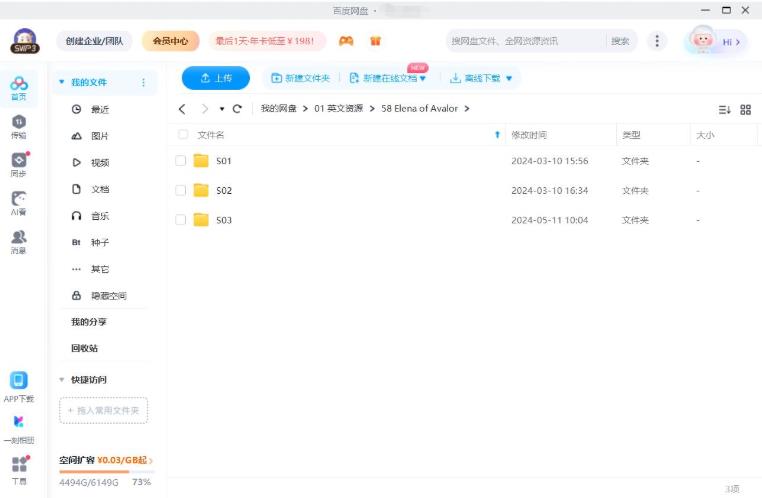The height and width of the screenshot is (498, 762).
Task: Open more options next to 我的文件
Action: click(143, 83)
